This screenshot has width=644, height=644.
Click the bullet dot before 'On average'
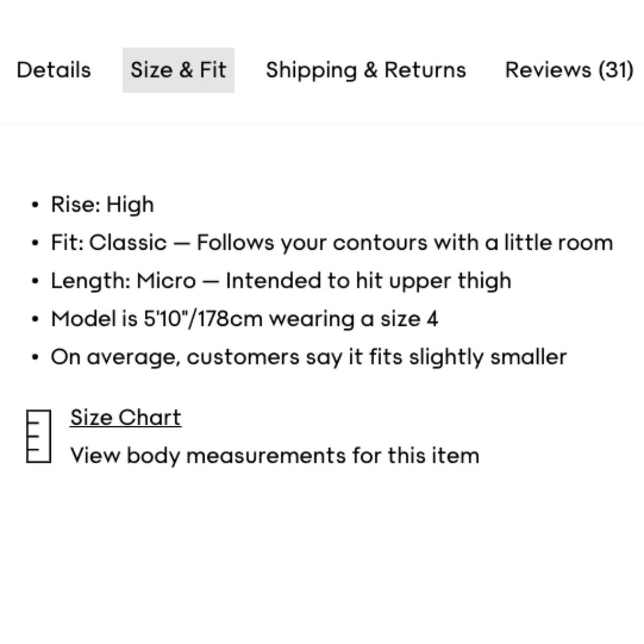(x=35, y=357)
